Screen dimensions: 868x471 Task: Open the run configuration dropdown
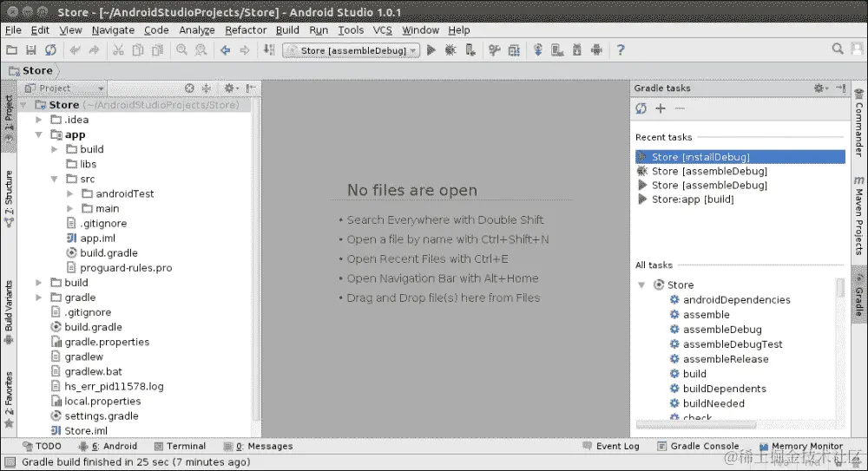(x=351, y=50)
